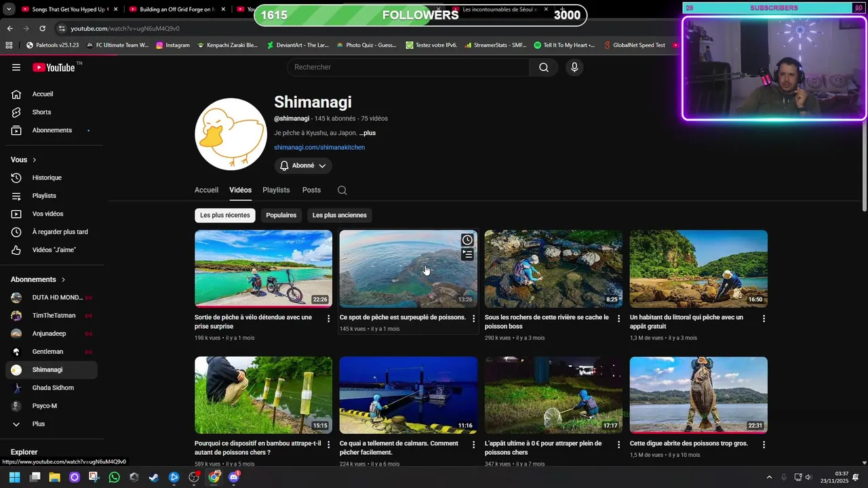This screenshot has height=488, width=868.
Task: Click the search magnifier button
Action: point(544,67)
